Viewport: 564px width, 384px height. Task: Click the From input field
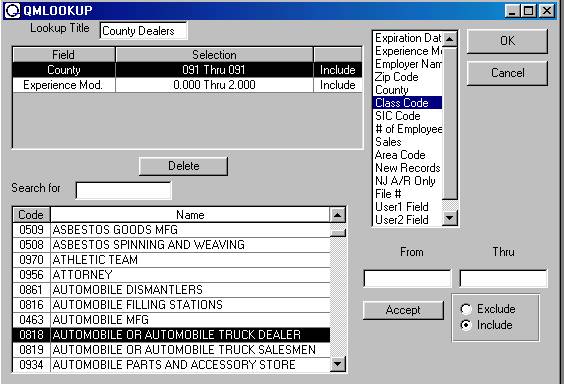(407, 279)
